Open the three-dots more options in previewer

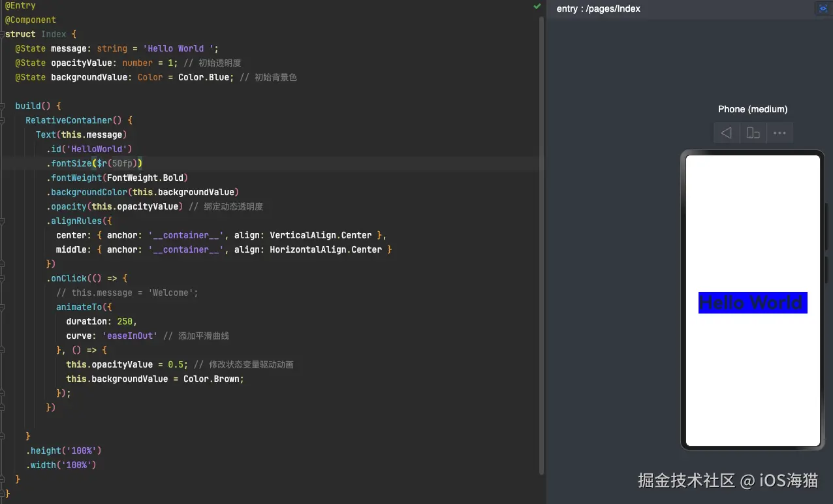779,133
